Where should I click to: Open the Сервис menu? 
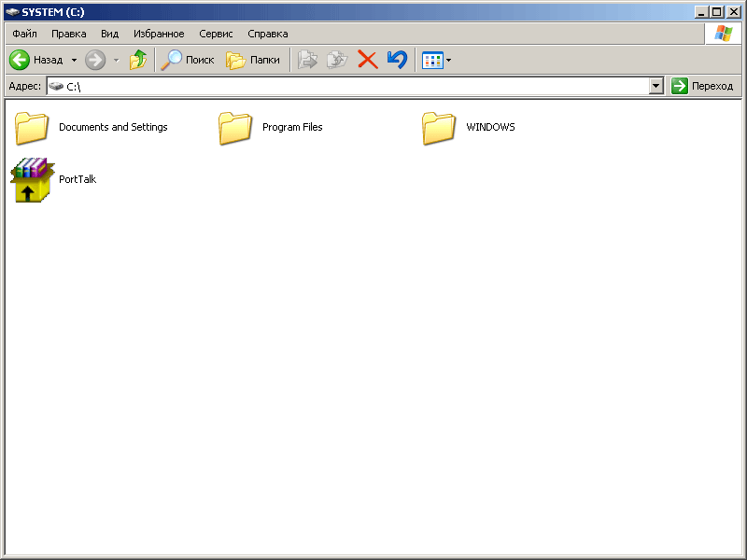coord(216,34)
